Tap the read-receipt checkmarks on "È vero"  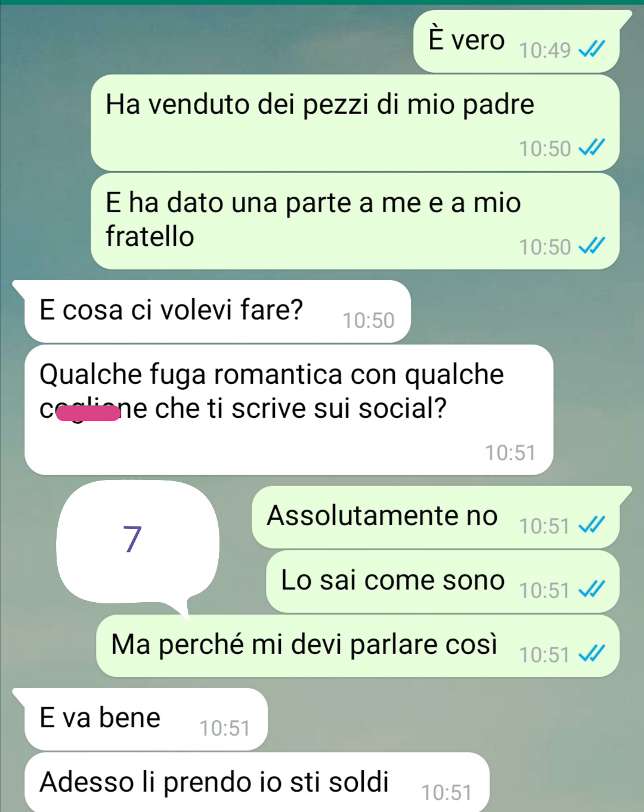point(592,49)
